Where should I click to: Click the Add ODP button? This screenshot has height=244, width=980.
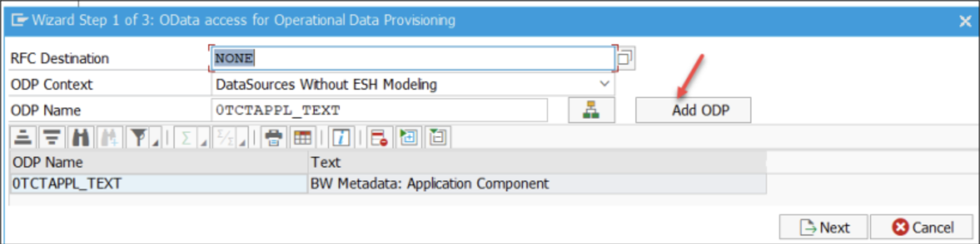[x=693, y=110]
